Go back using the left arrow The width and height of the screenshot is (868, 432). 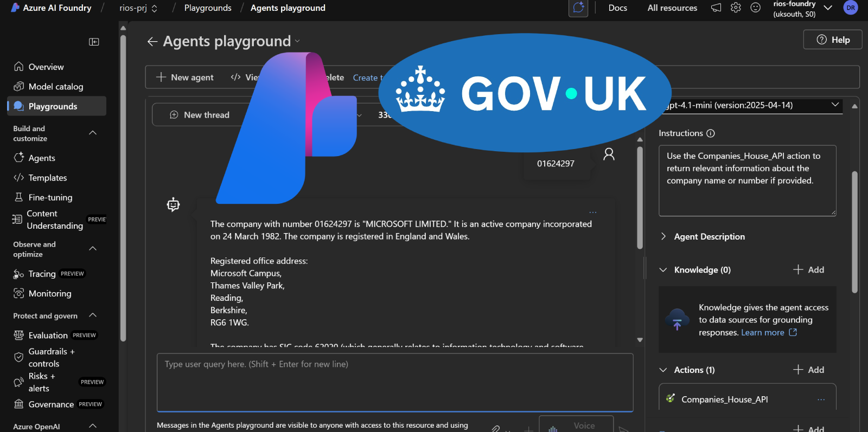[x=152, y=42]
